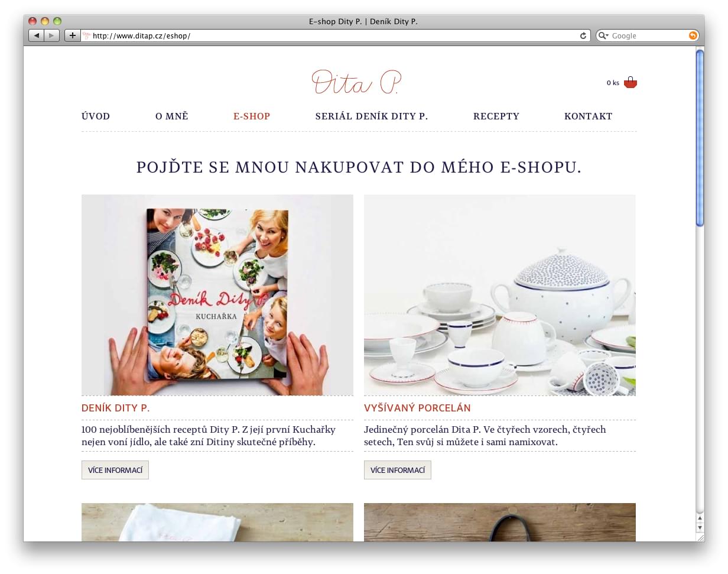
Task: Click VÍCE INFORMACÍ under Deník Dity P.
Action: point(115,470)
